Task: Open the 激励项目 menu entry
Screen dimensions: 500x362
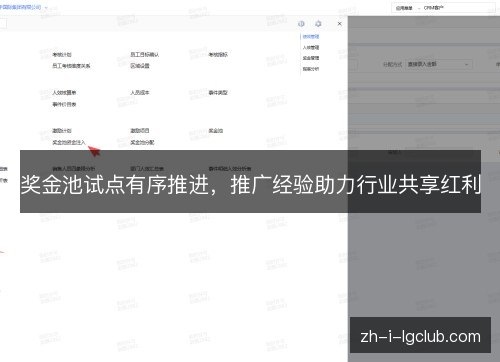Action: [140, 131]
